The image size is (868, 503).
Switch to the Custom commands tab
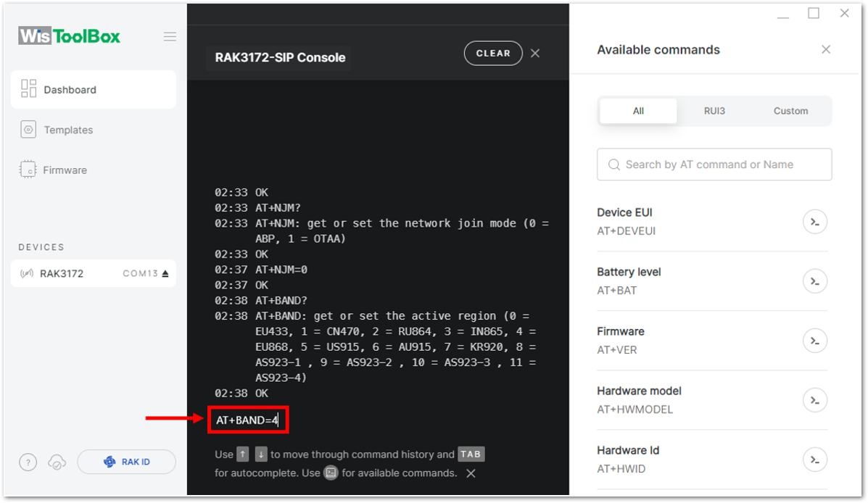coord(790,111)
